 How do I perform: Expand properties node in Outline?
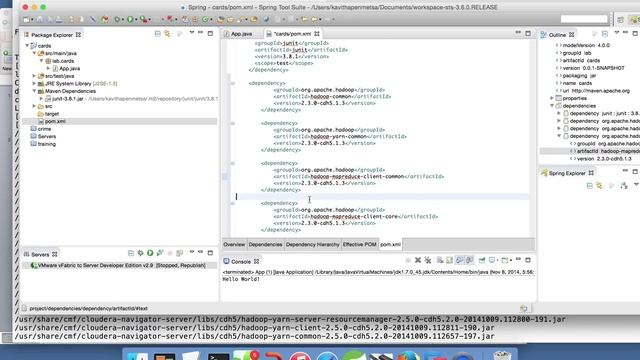point(552,98)
